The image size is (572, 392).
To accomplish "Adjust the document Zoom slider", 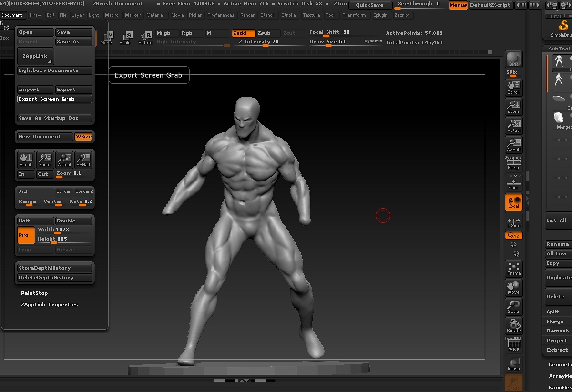I will point(74,174).
